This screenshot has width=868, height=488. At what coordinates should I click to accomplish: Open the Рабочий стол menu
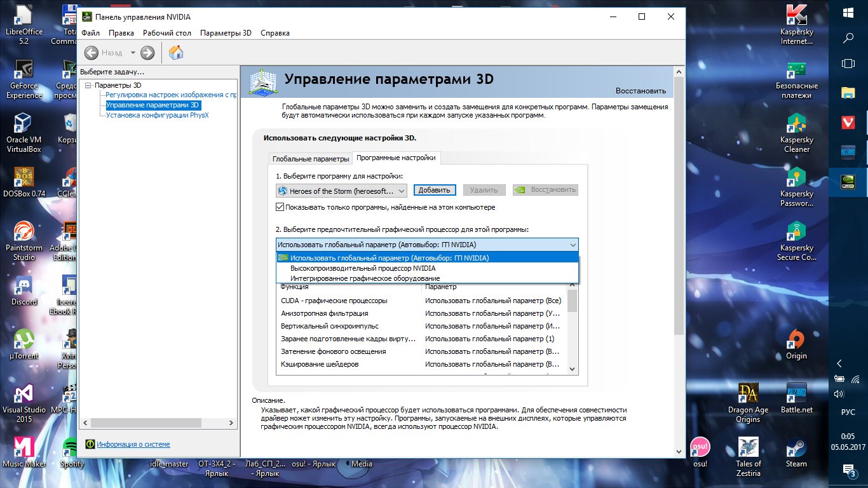pos(167,33)
